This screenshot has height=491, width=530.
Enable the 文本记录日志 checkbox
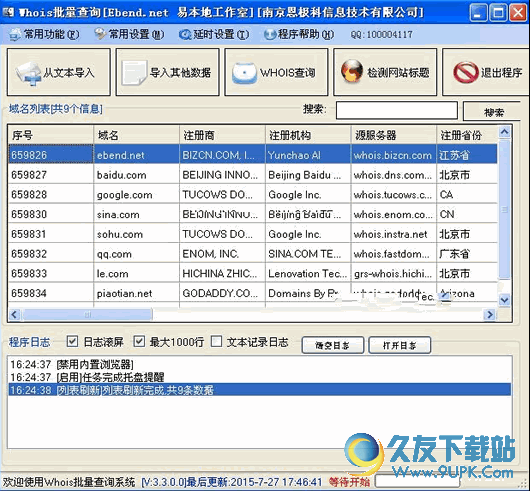216,342
